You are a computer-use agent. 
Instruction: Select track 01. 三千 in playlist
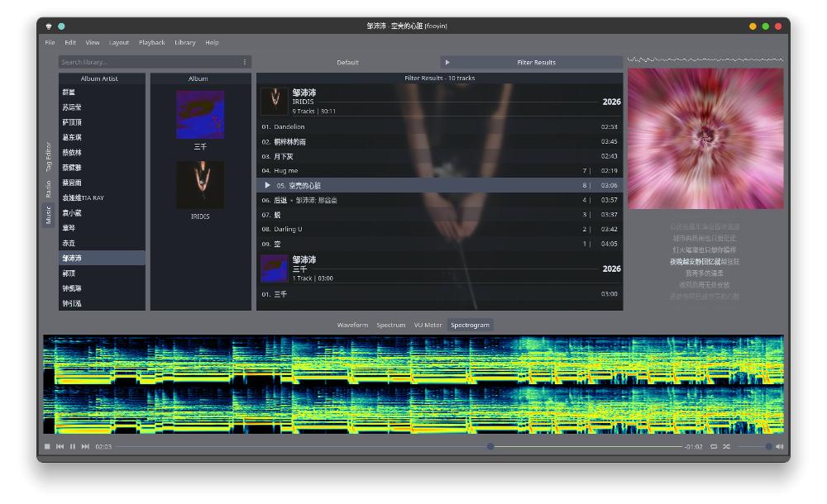[439, 294]
